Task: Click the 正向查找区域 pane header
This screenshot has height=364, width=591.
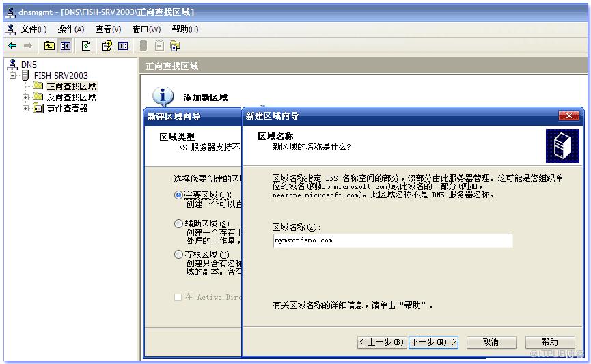Action: tap(363, 66)
